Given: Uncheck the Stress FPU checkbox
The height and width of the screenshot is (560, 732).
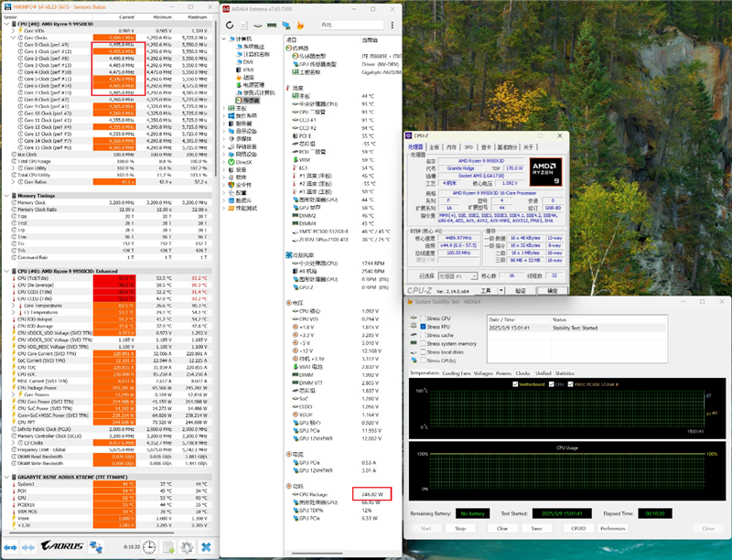Looking at the screenshot, I should [x=421, y=327].
